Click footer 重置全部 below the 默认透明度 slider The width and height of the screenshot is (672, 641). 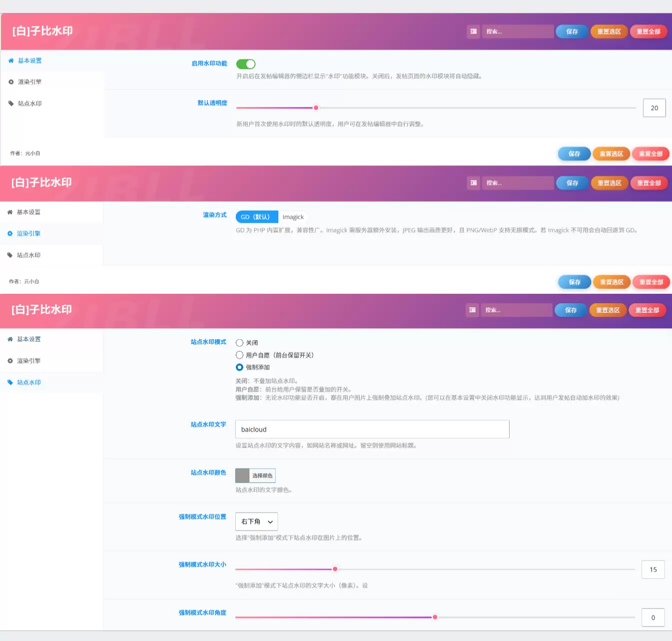click(651, 154)
